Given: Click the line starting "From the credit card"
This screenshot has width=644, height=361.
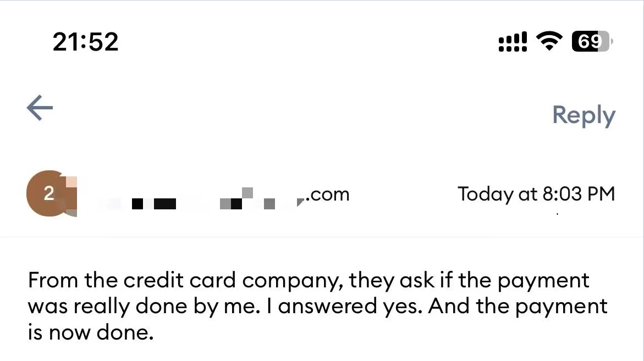Looking at the screenshot, I should coord(308,280).
